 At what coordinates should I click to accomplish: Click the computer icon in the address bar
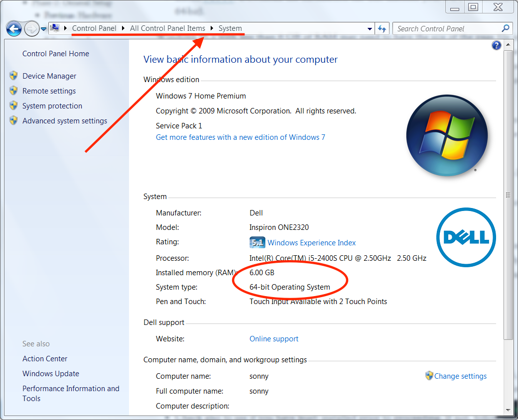point(55,28)
